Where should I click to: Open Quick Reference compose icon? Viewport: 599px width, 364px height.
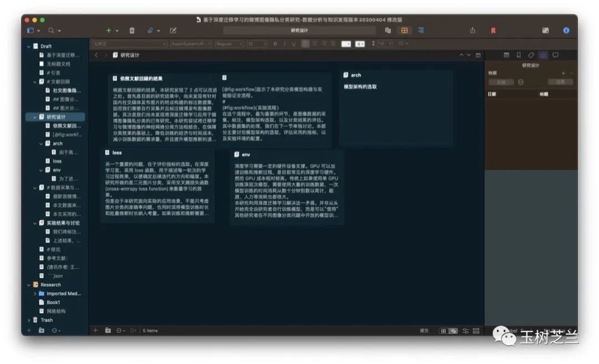click(173, 30)
